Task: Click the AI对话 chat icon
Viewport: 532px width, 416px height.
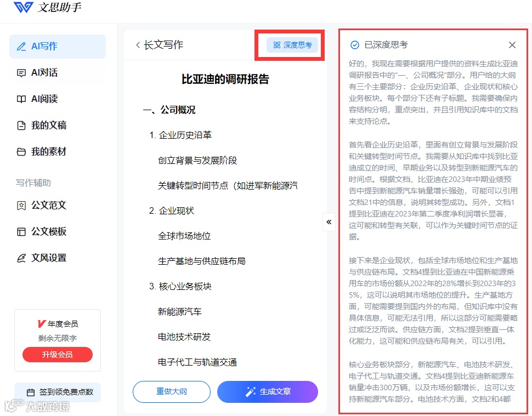Action: (x=21, y=73)
